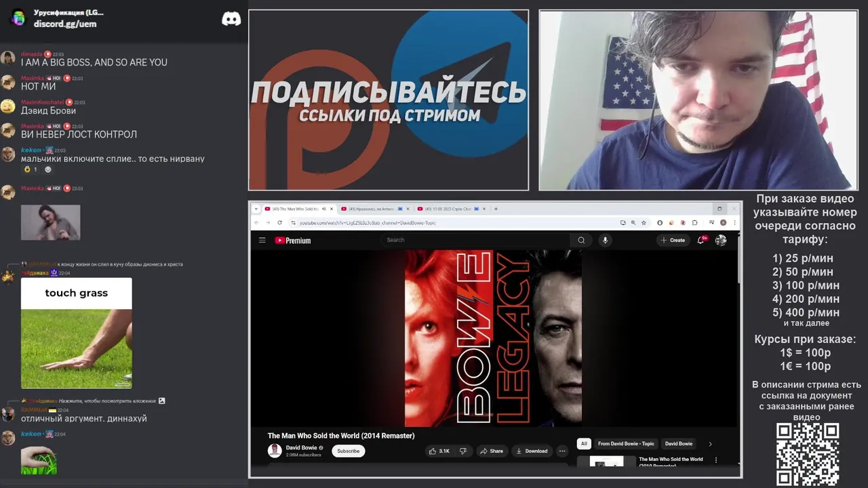Click David Bowie channel avatar
Viewport: 868px width, 488px height.
(275, 451)
